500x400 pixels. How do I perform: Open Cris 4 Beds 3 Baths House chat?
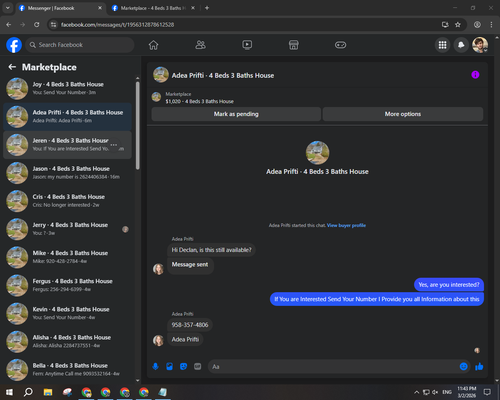point(67,201)
